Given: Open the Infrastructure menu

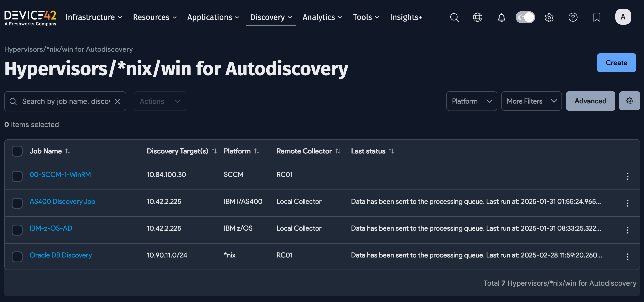Looking at the screenshot, I should [94, 17].
